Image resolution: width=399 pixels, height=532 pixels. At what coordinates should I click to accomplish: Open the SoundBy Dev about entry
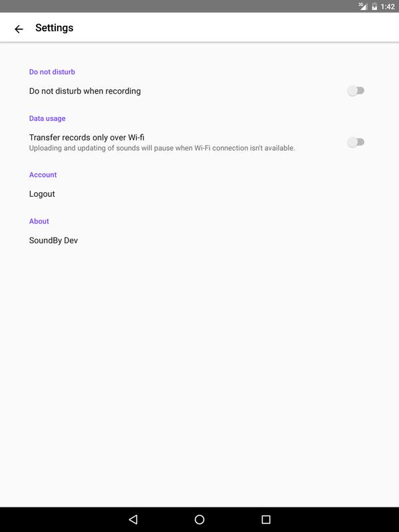54,240
